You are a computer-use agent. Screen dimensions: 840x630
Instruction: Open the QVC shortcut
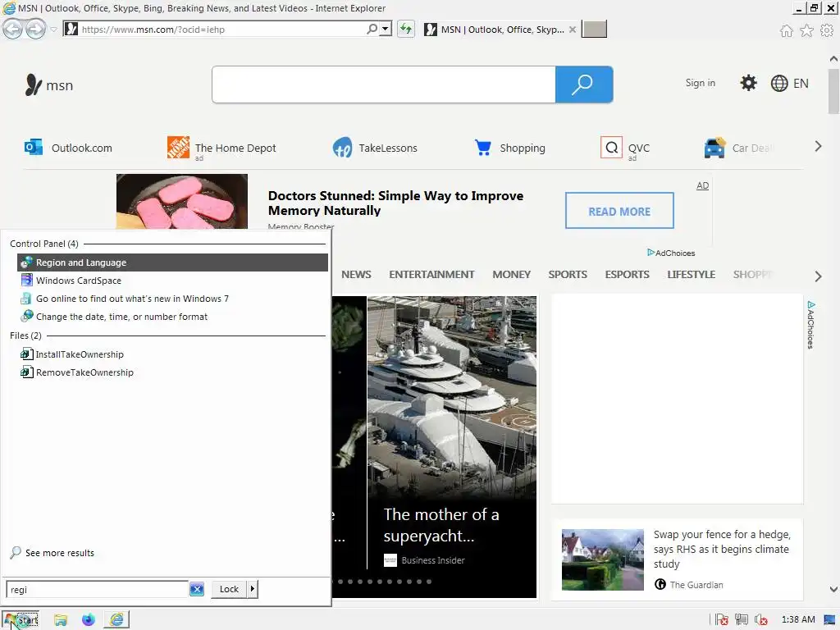[x=625, y=148]
